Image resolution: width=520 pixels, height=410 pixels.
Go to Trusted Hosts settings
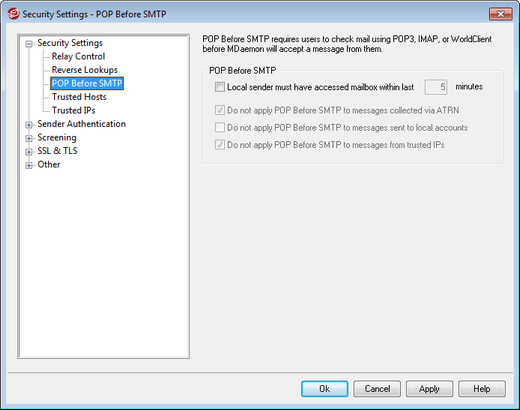point(79,97)
